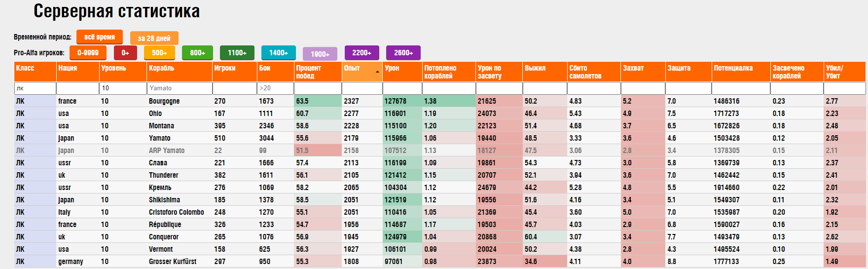Click the sort arrow in the Опыт column
868x269 pixels.
[377, 72]
